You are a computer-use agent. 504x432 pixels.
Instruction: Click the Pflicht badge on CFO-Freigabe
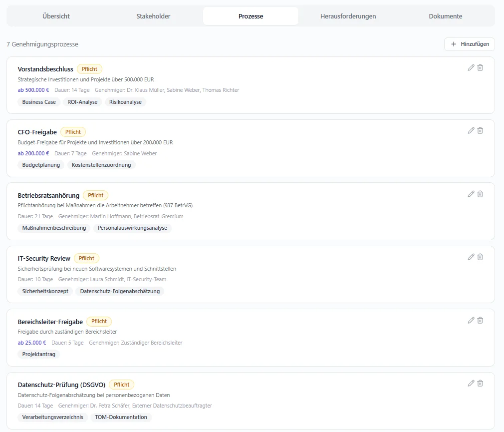pyautogui.click(x=73, y=132)
